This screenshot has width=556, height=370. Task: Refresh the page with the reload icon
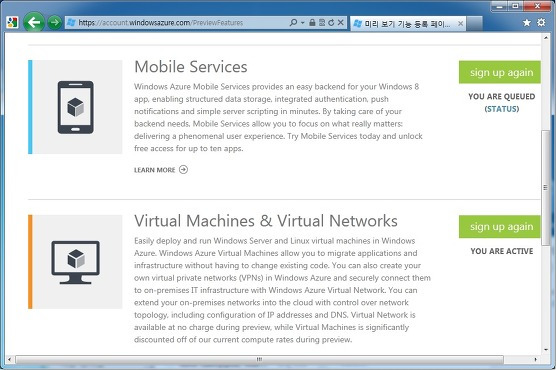tap(331, 23)
